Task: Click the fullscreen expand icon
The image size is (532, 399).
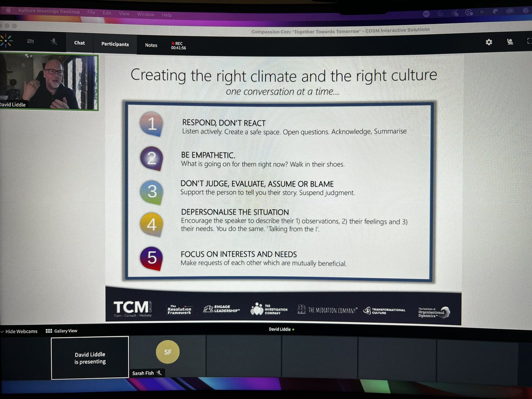Action: pyautogui.click(x=529, y=41)
